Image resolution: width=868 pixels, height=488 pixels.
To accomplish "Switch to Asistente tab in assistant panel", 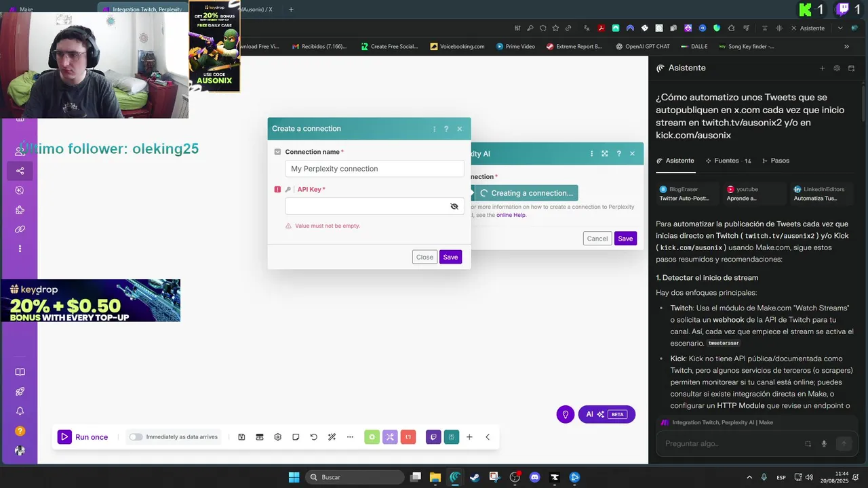I will (675, 161).
